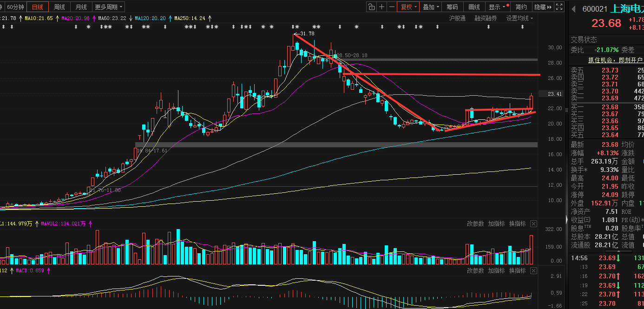Screen dimensions: 644x309
Task: Click the 14:56 tick trade row
Action: [607, 258]
